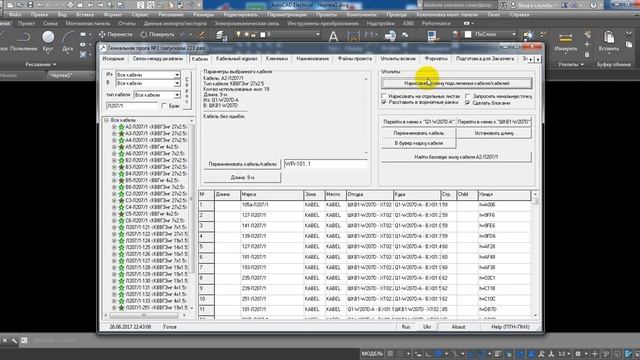640x360 pixels.
Task: Click the star icon of Л207/1-251 cable
Action: [x=121, y=307]
